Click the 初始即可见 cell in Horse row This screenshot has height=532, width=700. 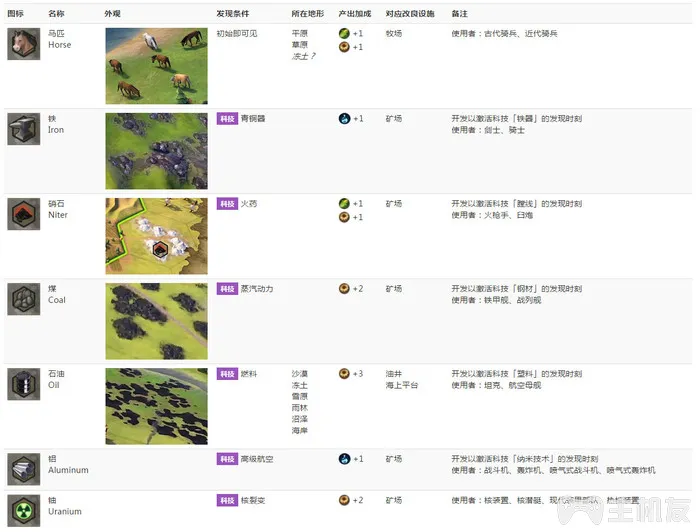(237, 33)
